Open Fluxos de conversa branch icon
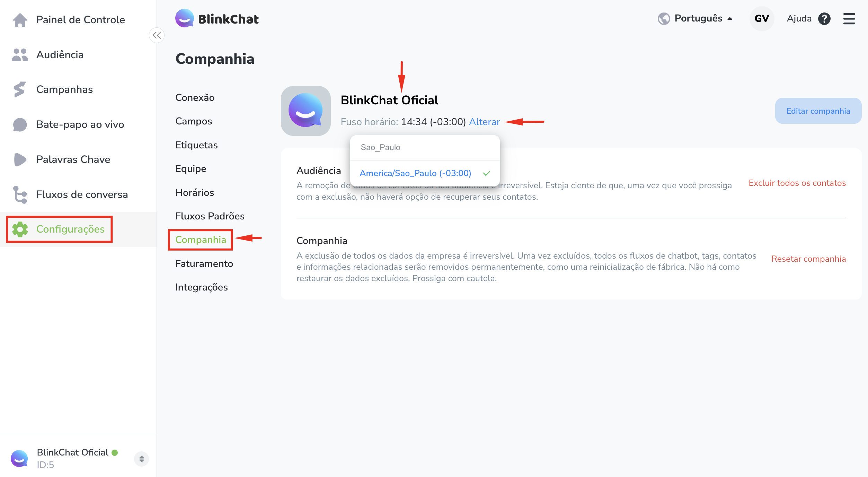This screenshot has height=477, width=868. [x=20, y=194]
